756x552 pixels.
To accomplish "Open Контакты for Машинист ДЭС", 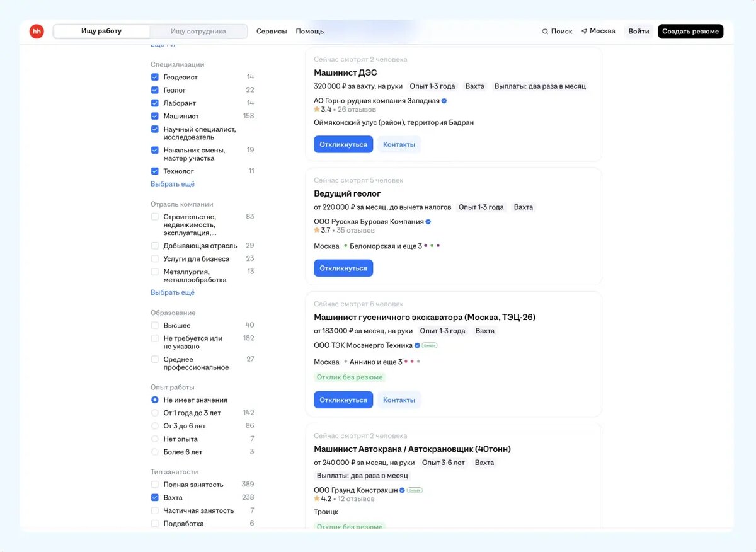I will (x=399, y=144).
